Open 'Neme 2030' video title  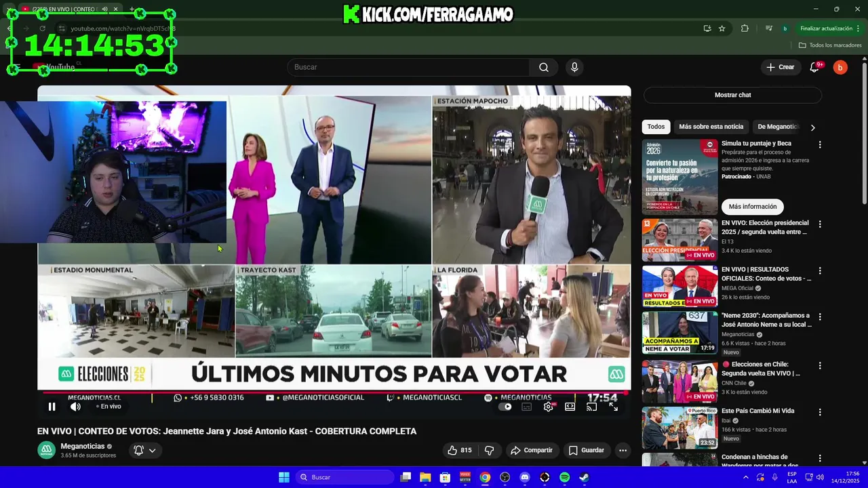[766, 320]
